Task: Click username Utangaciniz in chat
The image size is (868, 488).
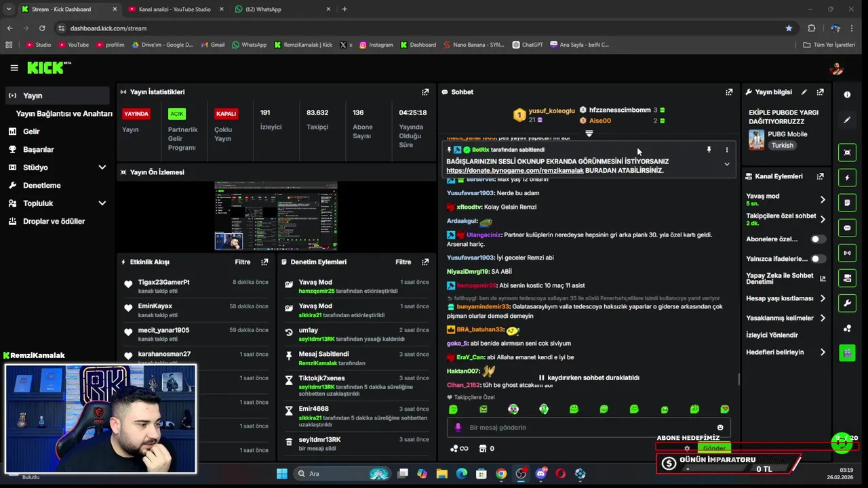Action: [484, 235]
